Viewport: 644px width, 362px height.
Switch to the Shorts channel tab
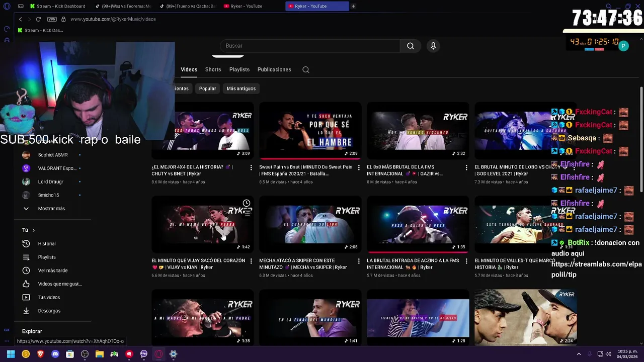click(213, 70)
